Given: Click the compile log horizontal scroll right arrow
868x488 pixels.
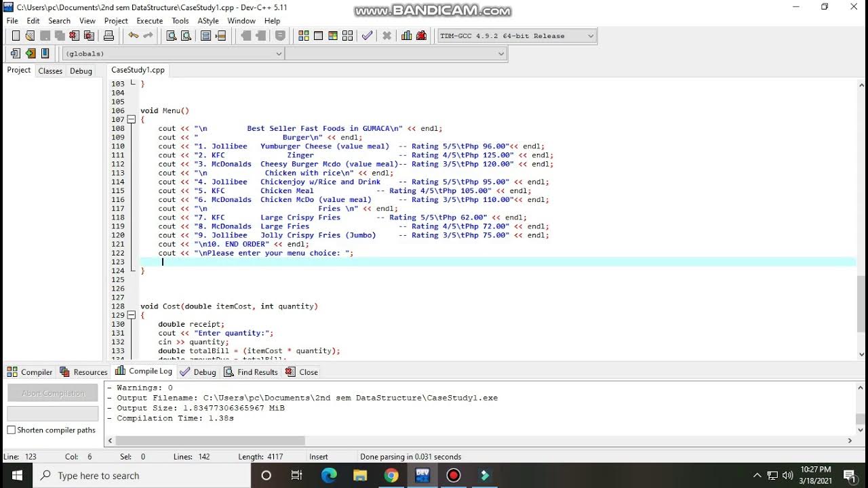Looking at the screenshot, I should (x=850, y=441).
